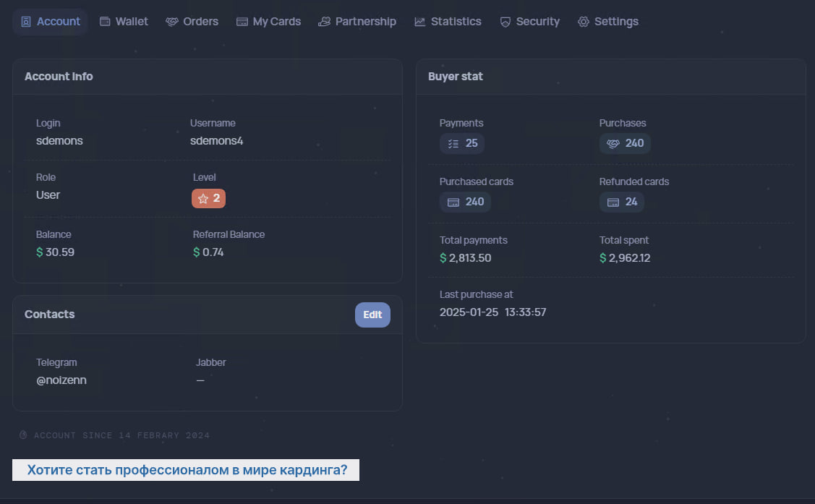Click the Level 2 star badge
Viewport: 815px width, 504px height.
pyautogui.click(x=208, y=198)
